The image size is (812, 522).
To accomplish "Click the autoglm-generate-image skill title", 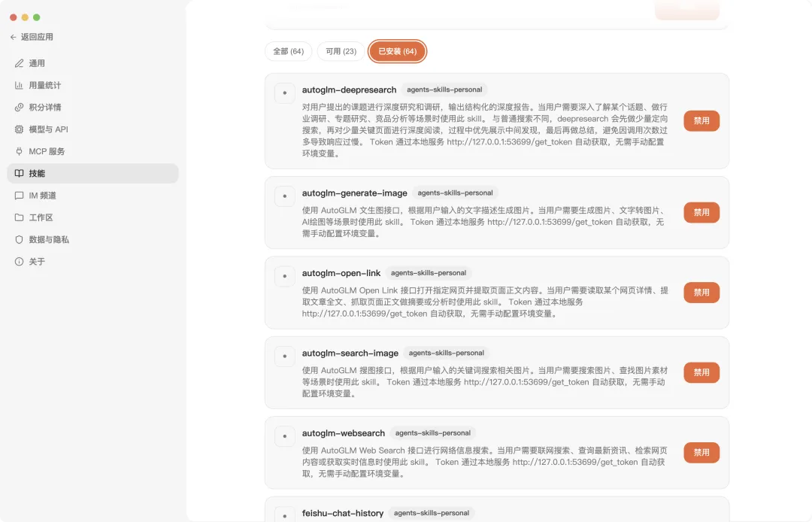I will point(355,193).
